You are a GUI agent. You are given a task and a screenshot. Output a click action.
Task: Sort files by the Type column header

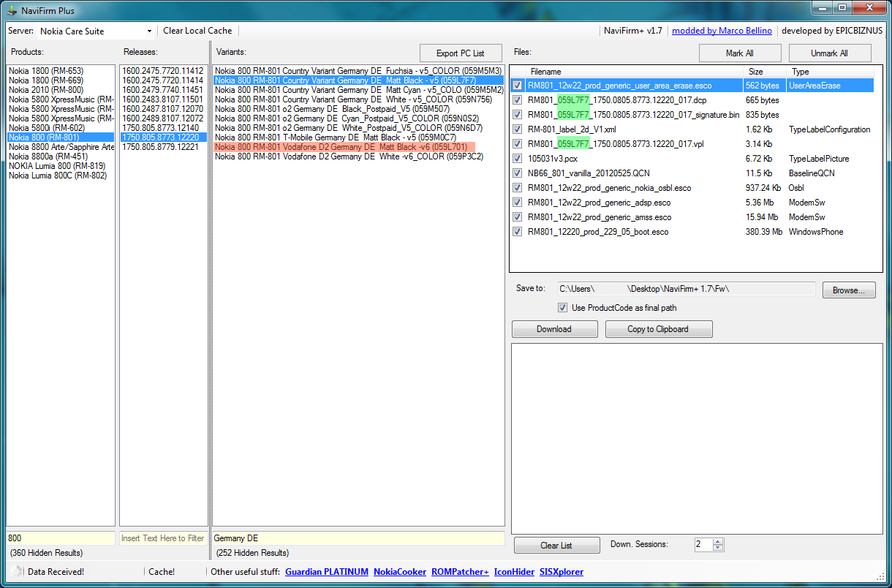click(831, 72)
